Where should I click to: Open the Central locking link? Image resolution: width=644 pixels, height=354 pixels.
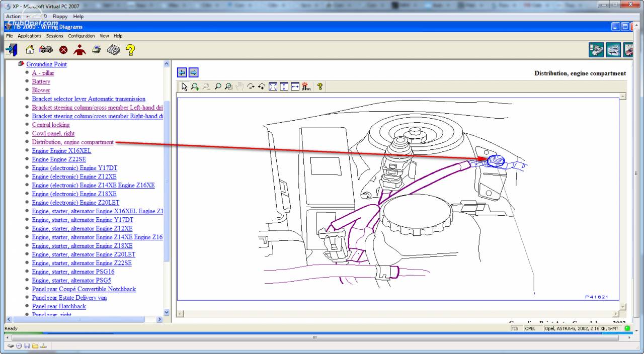[51, 125]
